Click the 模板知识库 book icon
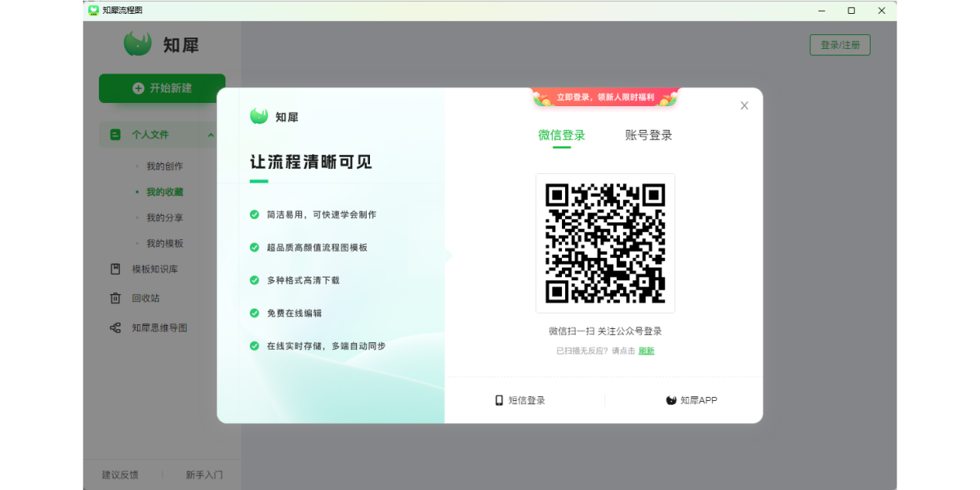 coord(115,269)
